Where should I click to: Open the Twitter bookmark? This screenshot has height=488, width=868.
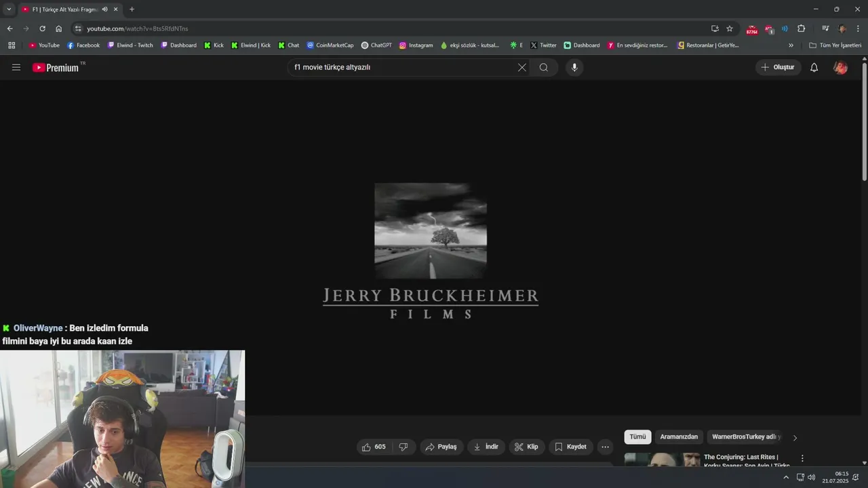tap(544, 45)
